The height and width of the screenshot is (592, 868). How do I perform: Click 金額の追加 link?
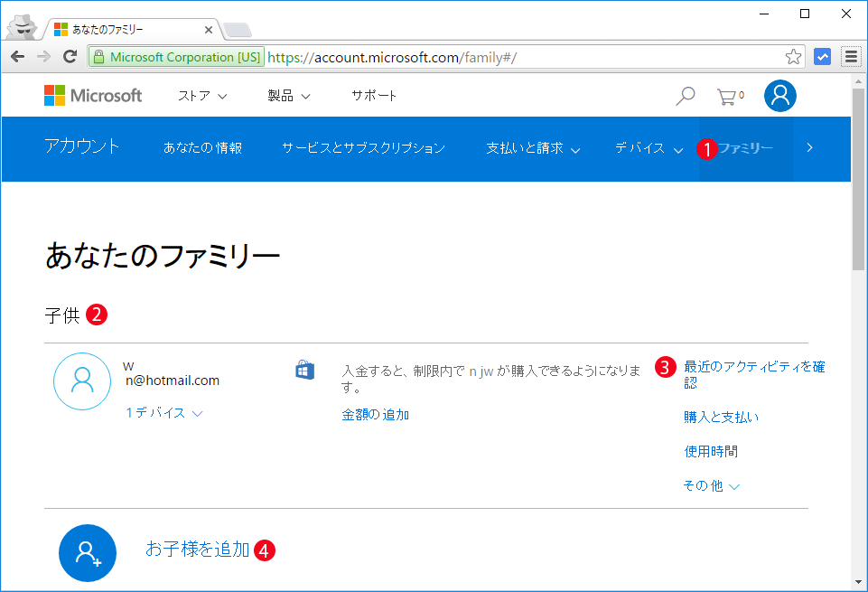coord(376,415)
